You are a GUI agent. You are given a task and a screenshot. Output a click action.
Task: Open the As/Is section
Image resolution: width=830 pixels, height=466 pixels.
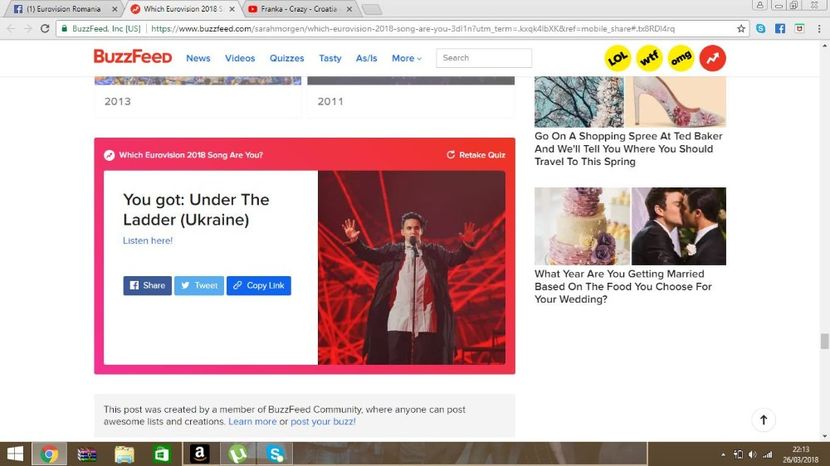coord(366,58)
